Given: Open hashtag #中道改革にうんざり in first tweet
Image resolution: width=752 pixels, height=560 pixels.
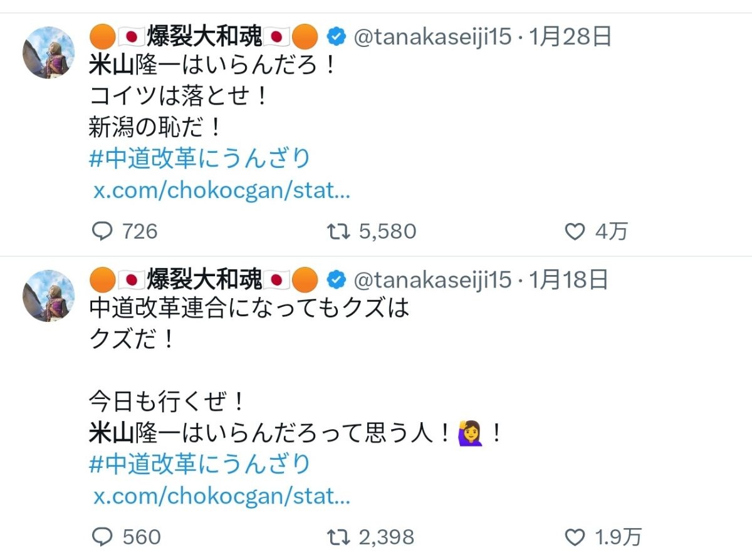Looking at the screenshot, I should point(200,158).
